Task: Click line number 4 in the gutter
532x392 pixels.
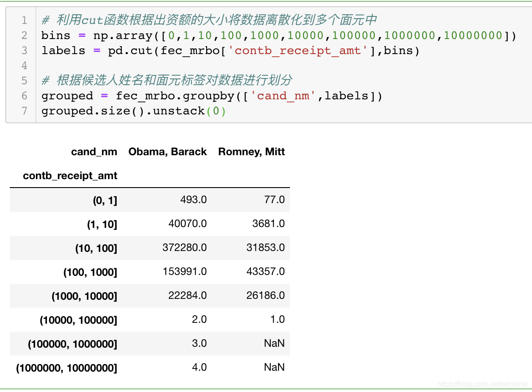Action: click(24, 66)
